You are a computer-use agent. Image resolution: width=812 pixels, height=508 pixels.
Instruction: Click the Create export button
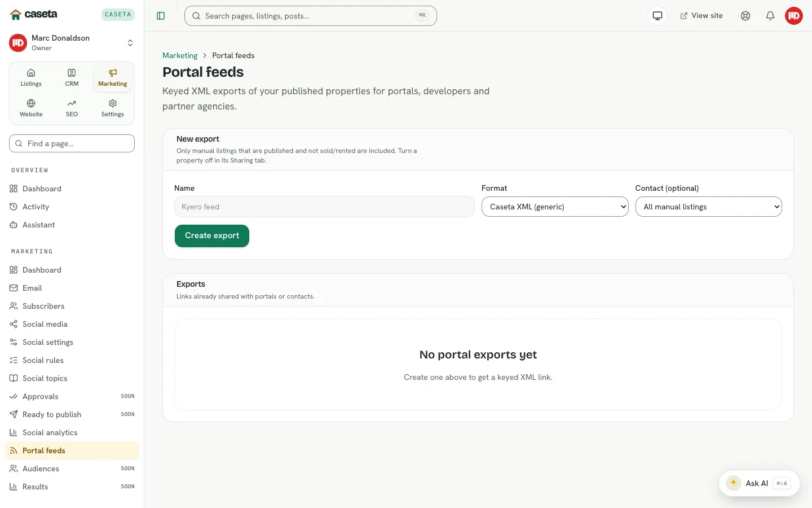point(212,236)
